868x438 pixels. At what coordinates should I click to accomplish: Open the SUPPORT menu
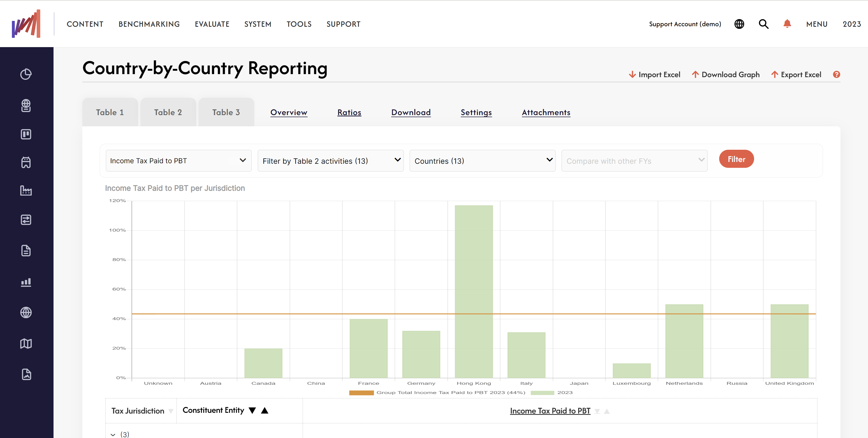tap(343, 24)
